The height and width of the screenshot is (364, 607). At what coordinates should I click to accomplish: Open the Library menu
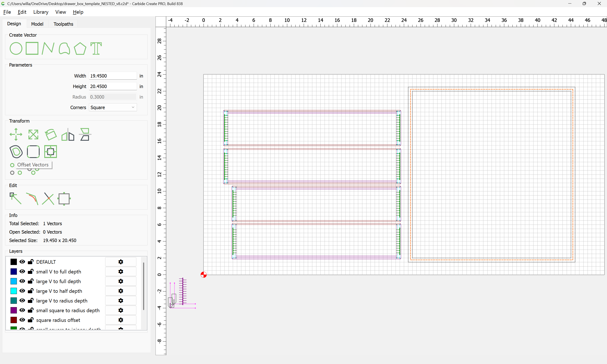[x=41, y=12]
